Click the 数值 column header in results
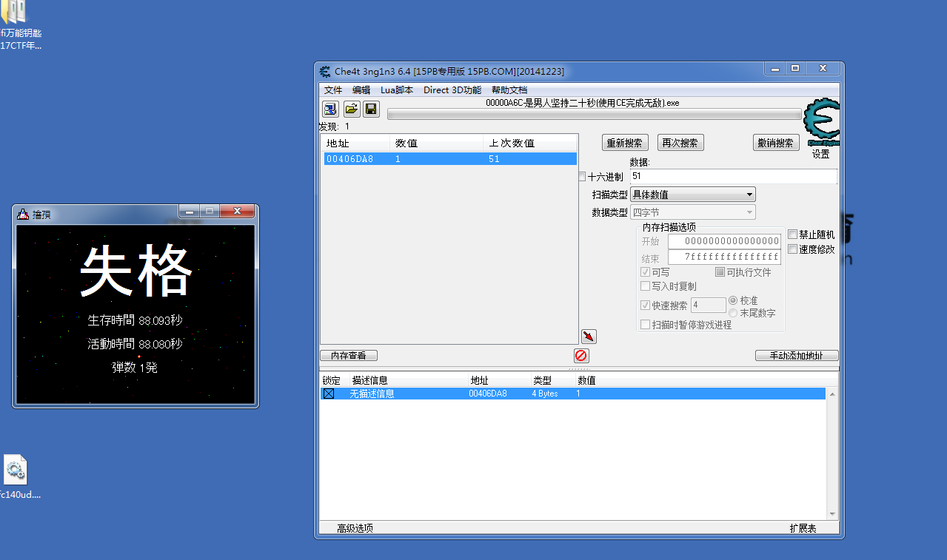The width and height of the screenshot is (947, 560). pos(437,144)
